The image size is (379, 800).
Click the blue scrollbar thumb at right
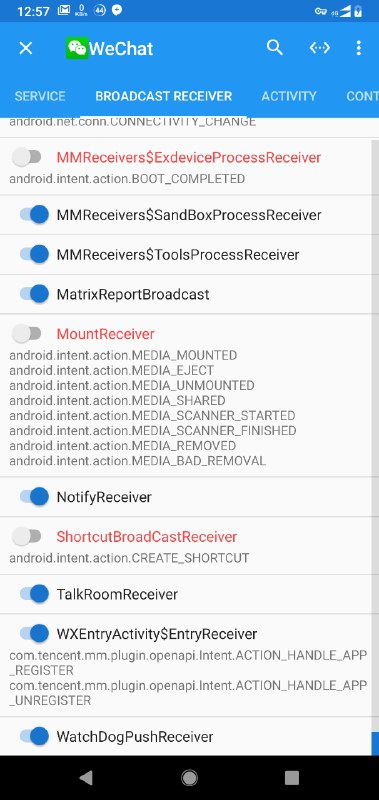pyautogui.click(x=375, y=743)
